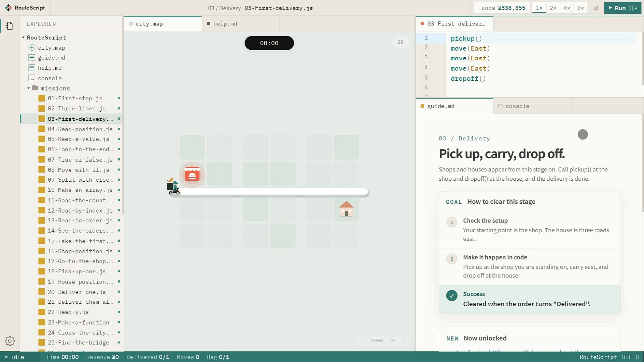Click the house icon on the map
This screenshot has width=644, height=362.
(346, 208)
